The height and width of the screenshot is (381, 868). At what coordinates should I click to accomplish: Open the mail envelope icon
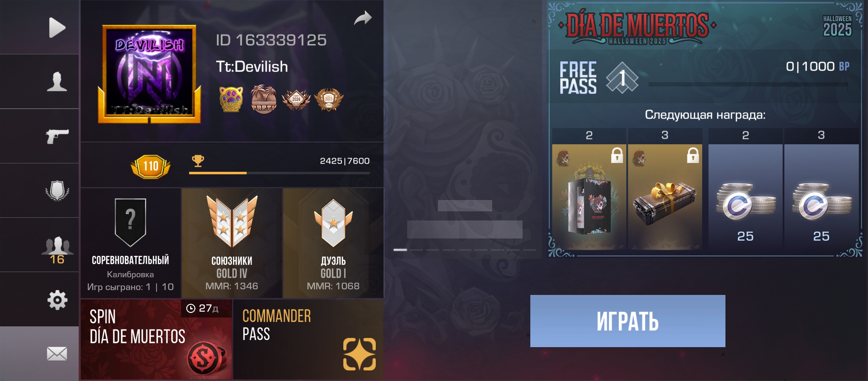tap(57, 353)
